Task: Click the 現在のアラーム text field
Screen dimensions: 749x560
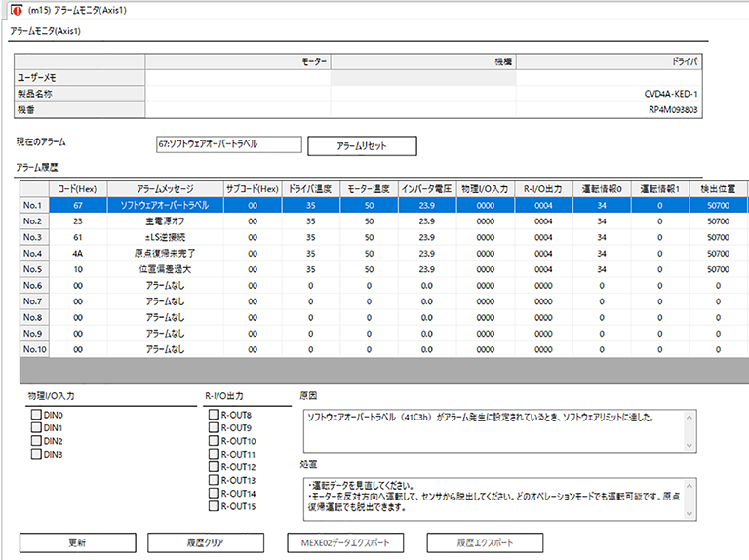Action: pyautogui.click(x=227, y=144)
